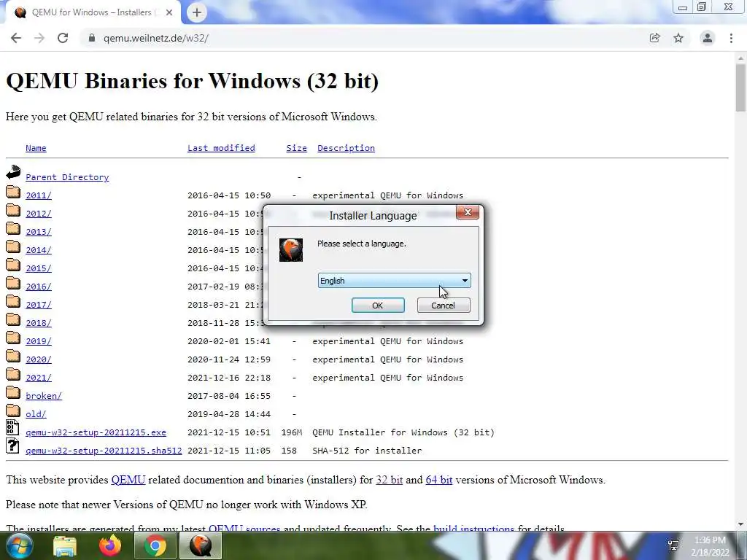Open the 2020/ directory link
747x560 pixels.
coord(39,359)
